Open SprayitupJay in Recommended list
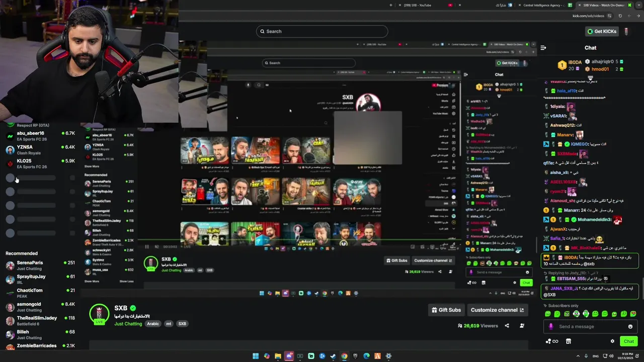644x362 pixels. (40, 279)
